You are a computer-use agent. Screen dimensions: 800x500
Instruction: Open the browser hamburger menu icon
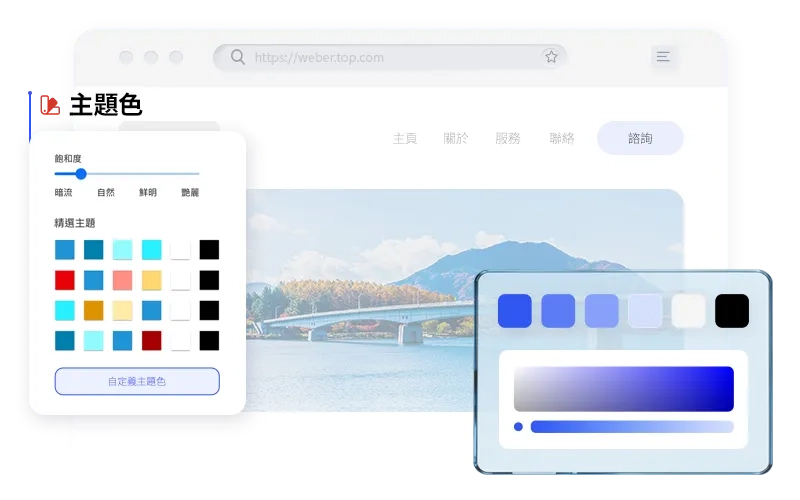[x=663, y=57]
